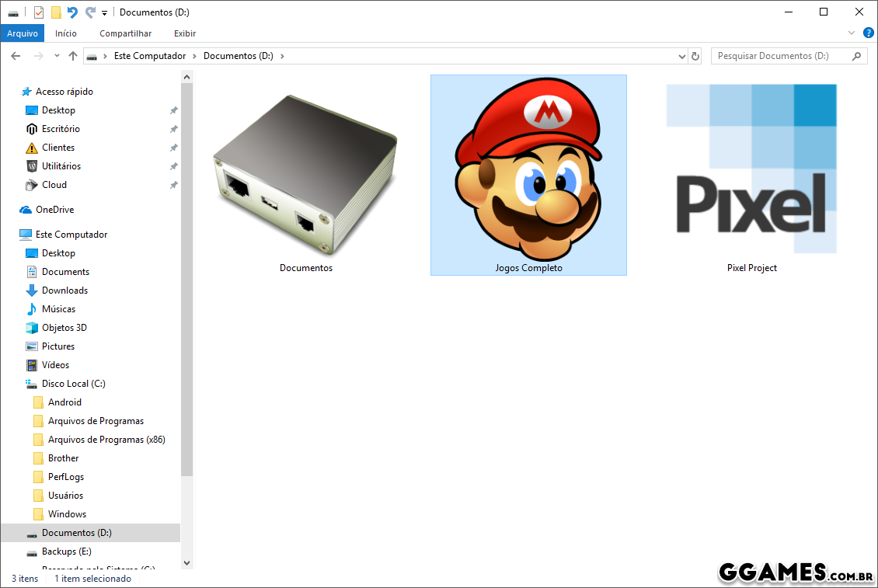Click the Pixel Project name label
878x588 pixels.
click(x=752, y=268)
